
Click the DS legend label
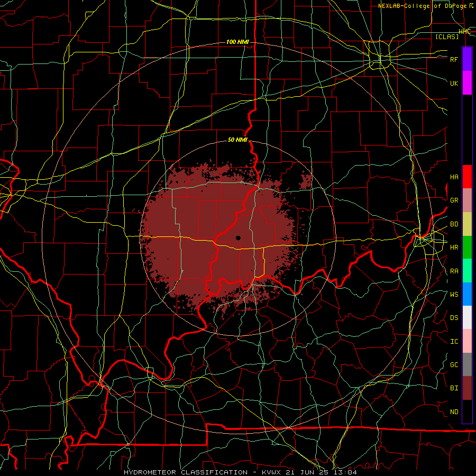point(454,318)
